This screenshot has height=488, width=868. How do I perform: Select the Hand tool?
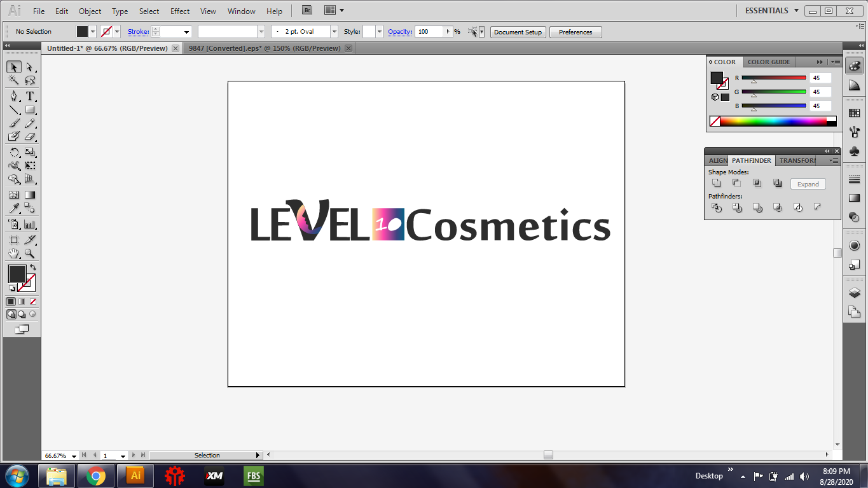tap(13, 253)
